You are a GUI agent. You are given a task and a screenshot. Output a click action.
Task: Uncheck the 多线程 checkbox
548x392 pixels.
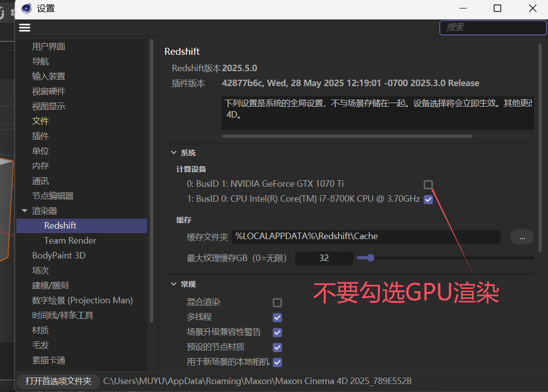coord(277,318)
